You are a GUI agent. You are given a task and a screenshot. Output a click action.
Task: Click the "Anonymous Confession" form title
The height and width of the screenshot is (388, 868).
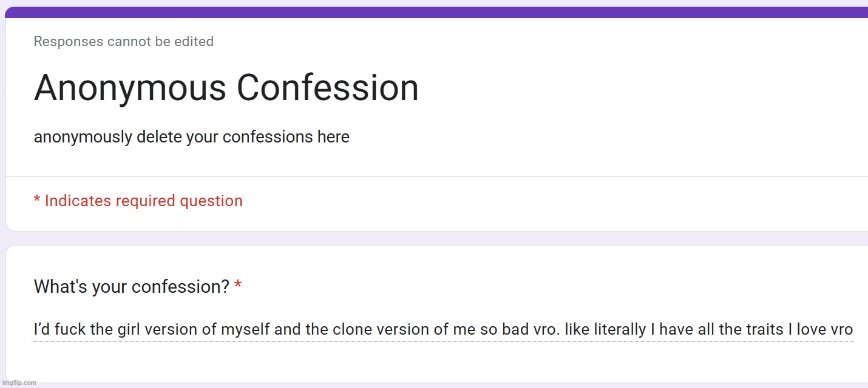pyautogui.click(x=226, y=88)
